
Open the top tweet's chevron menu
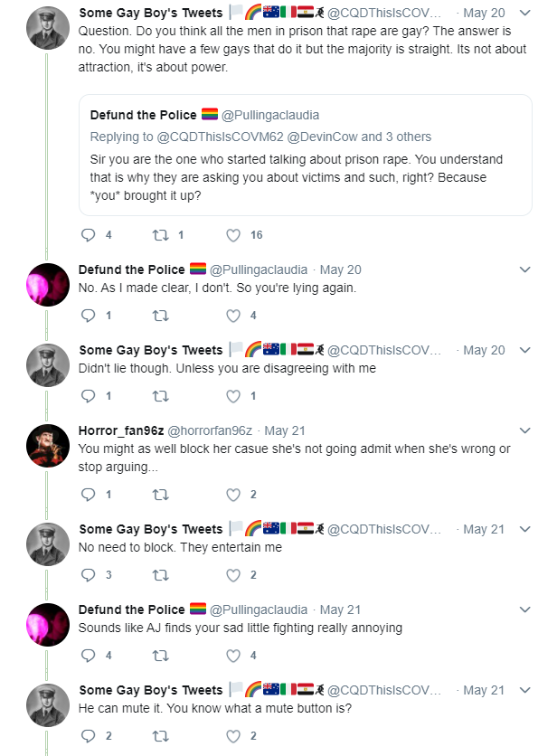[x=525, y=13]
